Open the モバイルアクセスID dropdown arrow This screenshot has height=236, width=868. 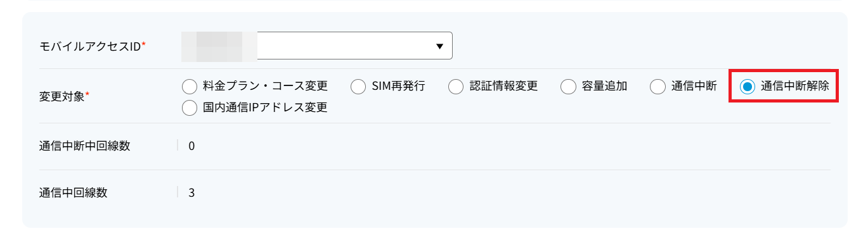click(439, 46)
